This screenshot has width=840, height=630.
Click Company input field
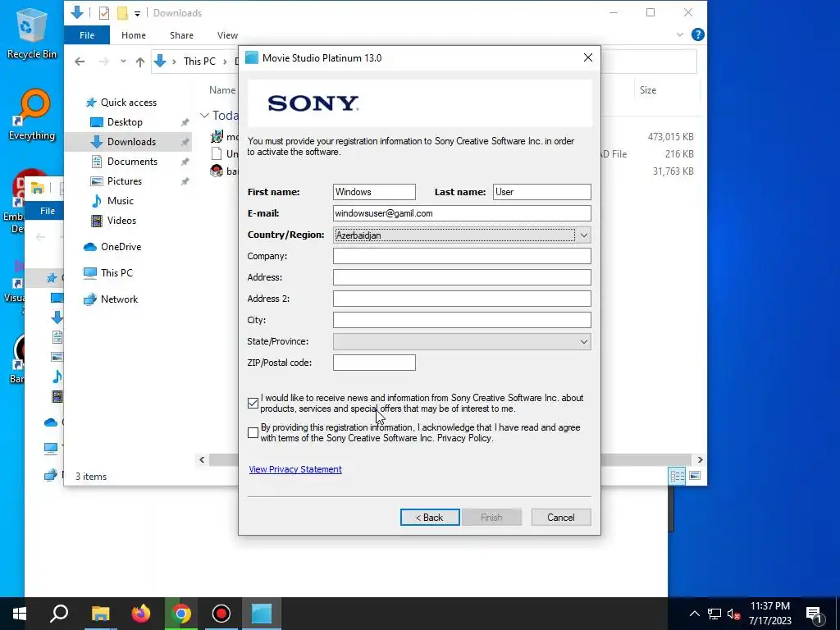point(462,256)
